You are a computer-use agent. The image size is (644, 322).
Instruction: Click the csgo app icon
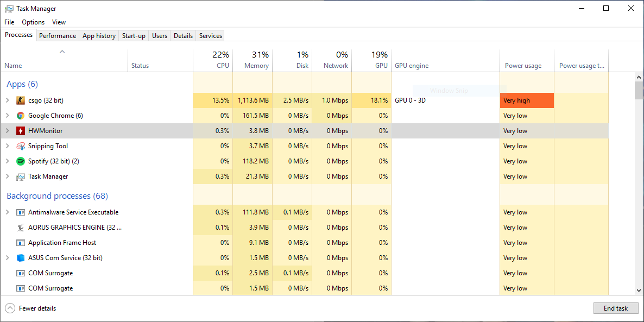21,100
